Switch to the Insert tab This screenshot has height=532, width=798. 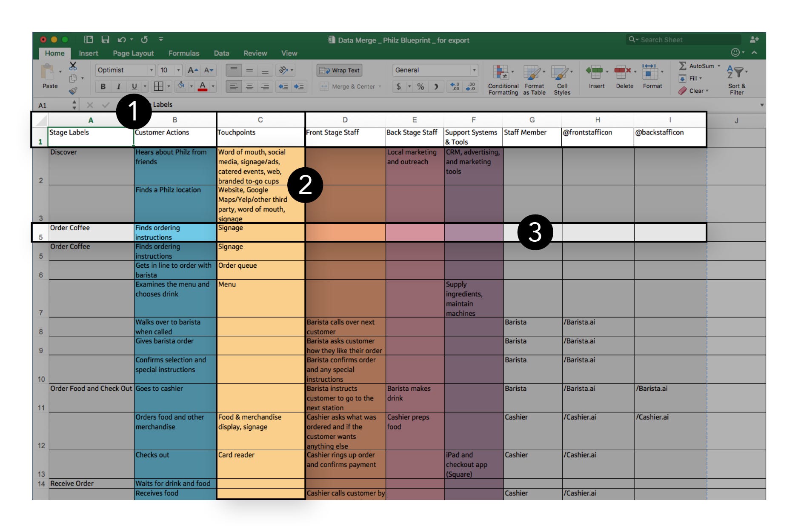coord(89,53)
